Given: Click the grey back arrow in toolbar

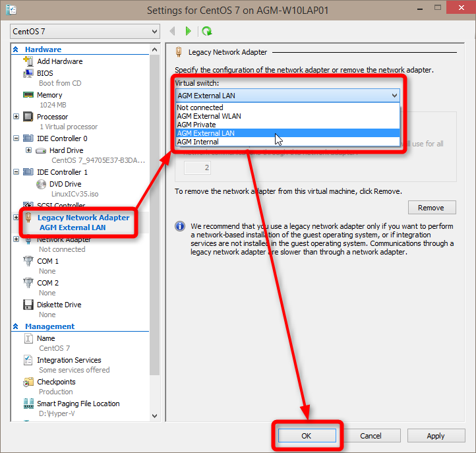Looking at the screenshot, I should coord(173,31).
